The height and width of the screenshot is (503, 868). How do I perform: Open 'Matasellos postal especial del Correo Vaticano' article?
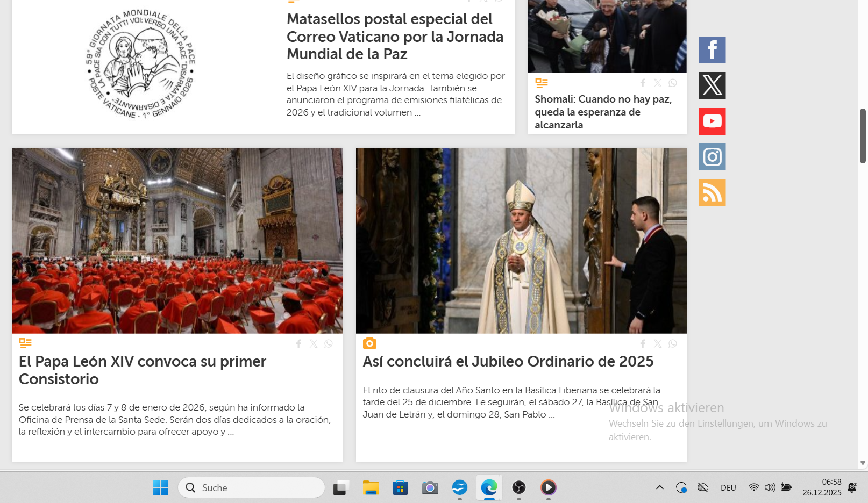pyautogui.click(x=395, y=37)
